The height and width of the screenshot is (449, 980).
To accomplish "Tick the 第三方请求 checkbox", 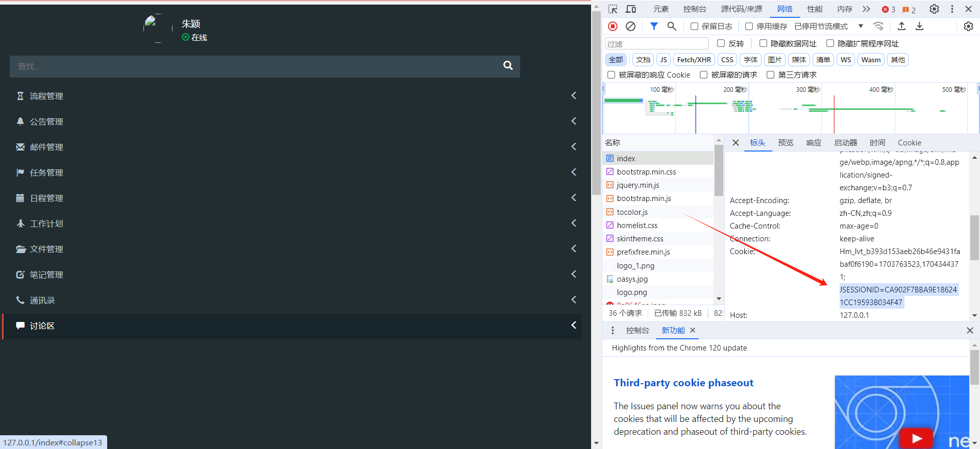I will pyautogui.click(x=771, y=75).
